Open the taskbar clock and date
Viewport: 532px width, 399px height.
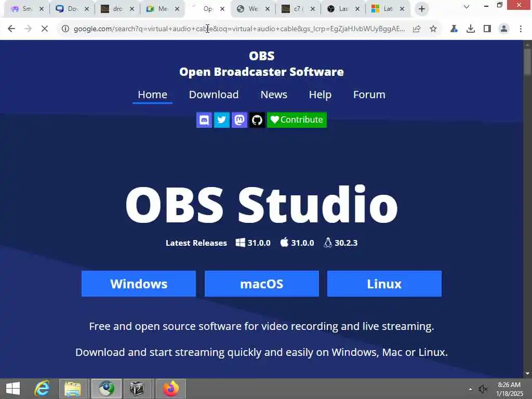(509, 389)
